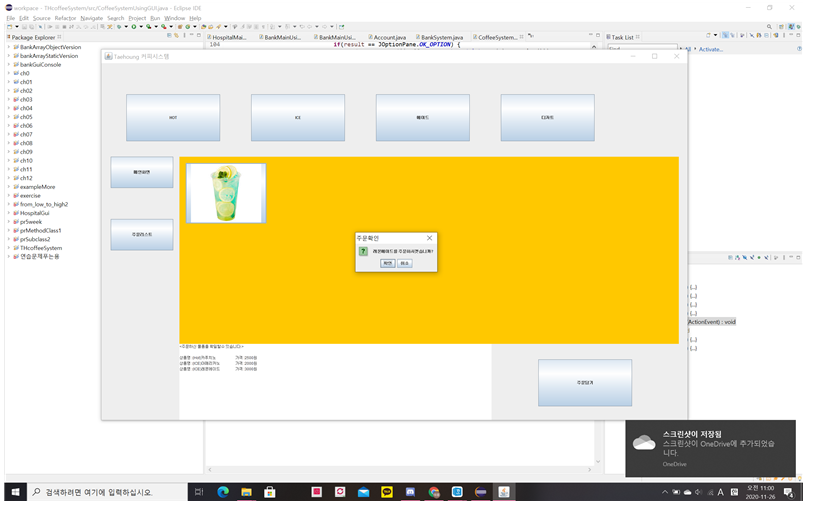The height and width of the screenshot is (505, 822).
Task: Open the Run button dropdown arrow
Action: 140,27
